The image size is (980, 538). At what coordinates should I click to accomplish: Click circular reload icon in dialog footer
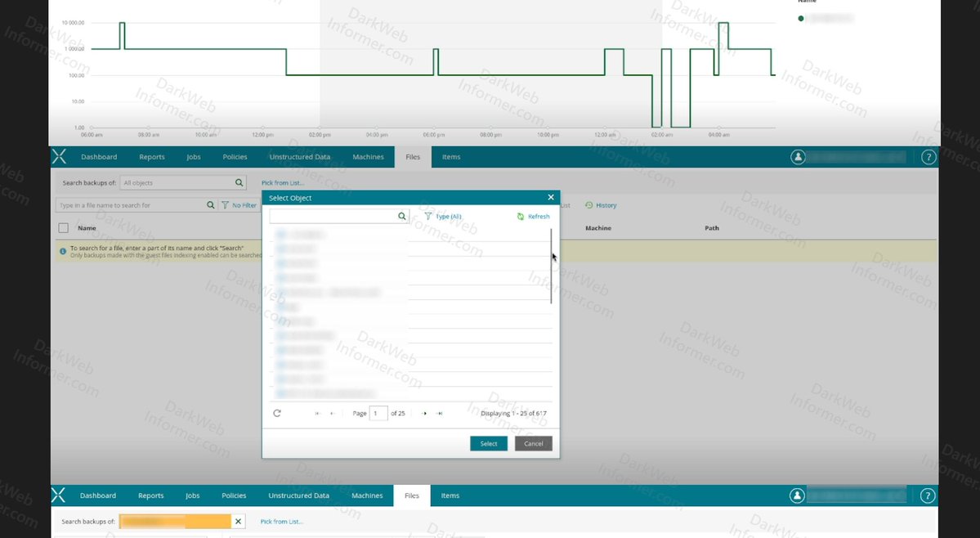pos(277,413)
